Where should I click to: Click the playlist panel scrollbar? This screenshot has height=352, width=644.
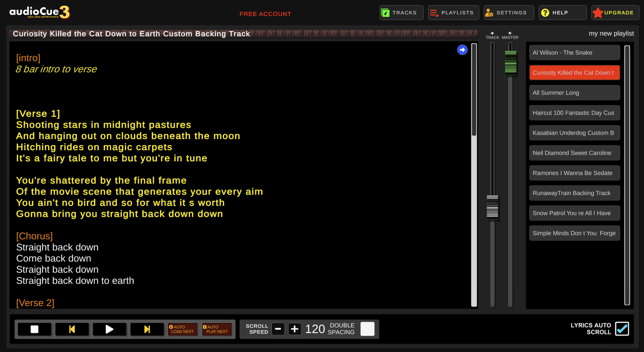pos(627,175)
